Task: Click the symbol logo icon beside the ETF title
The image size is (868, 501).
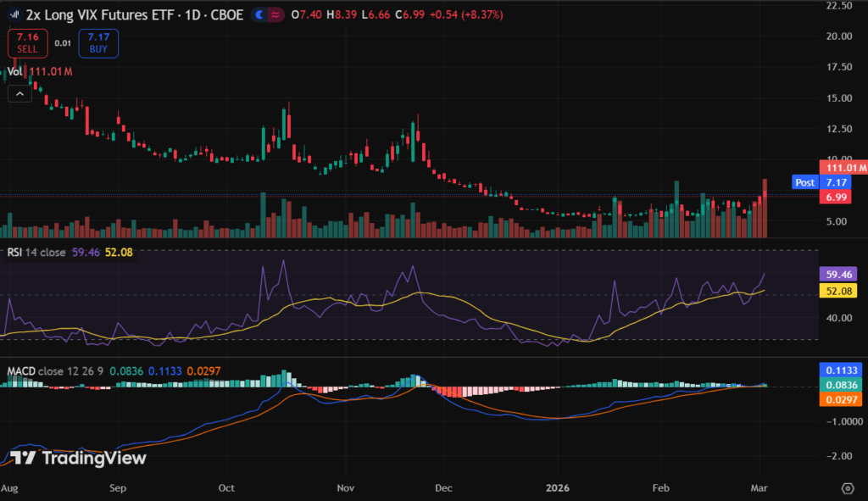Action: tap(15, 15)
